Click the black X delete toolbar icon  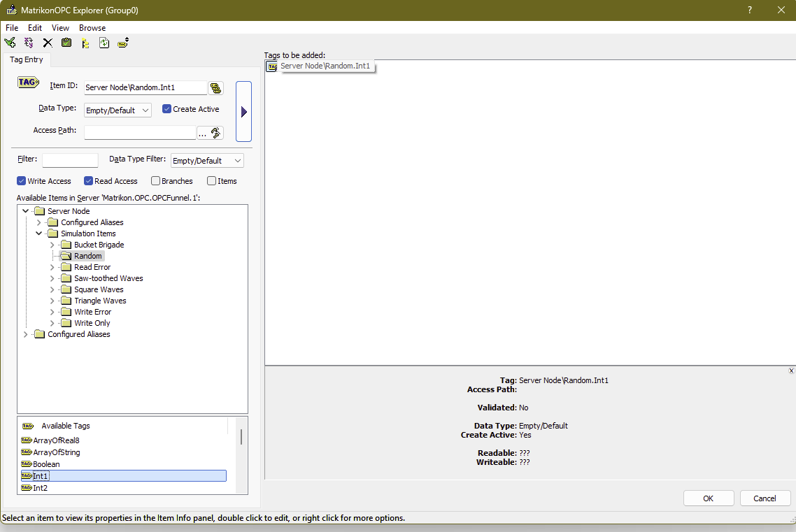click(x=48, y=43)
